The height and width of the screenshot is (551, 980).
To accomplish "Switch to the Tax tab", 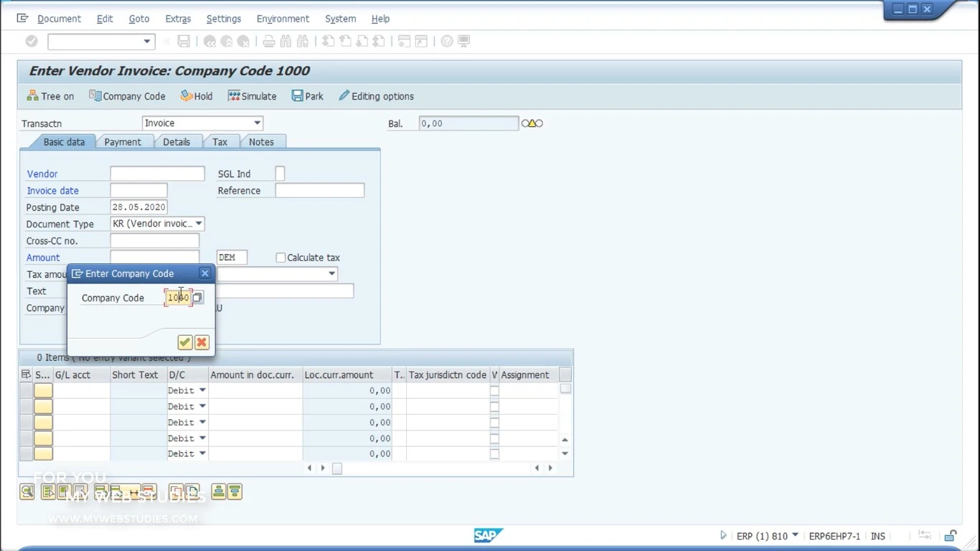I will [220, 142].
